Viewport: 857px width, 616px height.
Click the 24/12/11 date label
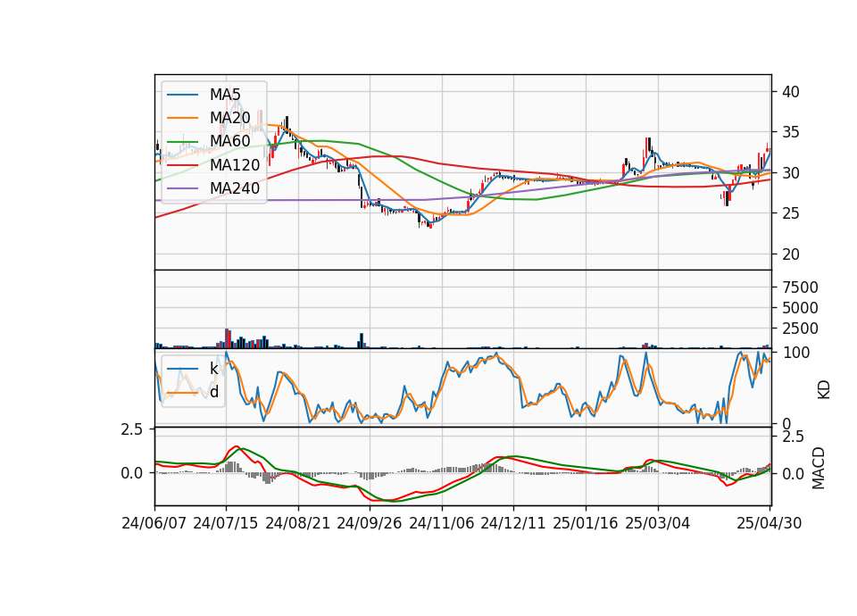pyautogui.click(x=513, y=523)
